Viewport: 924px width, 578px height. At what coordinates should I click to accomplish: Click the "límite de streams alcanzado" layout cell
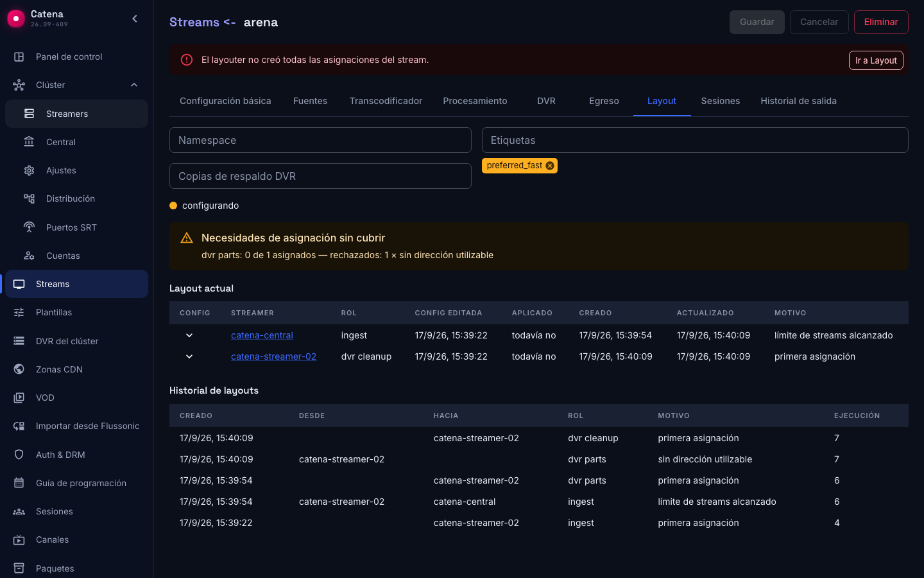(x=834, y=335)
